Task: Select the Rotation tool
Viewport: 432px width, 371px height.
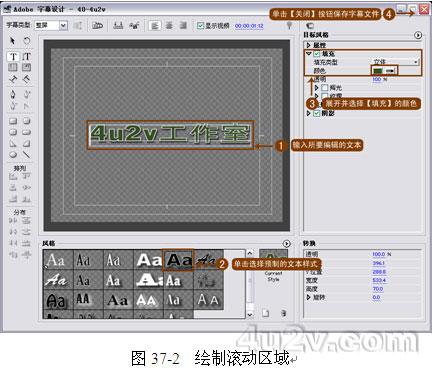Action: [27, 41]
